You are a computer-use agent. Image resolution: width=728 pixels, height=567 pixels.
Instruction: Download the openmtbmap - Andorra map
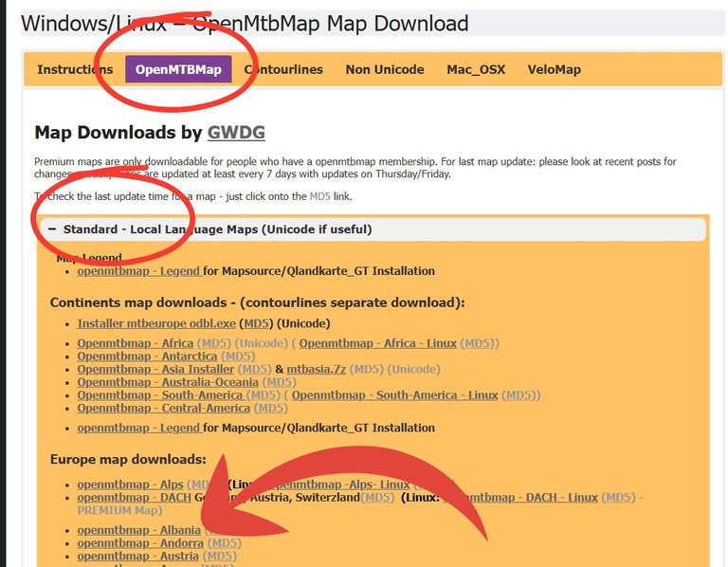tap(140, 543)
